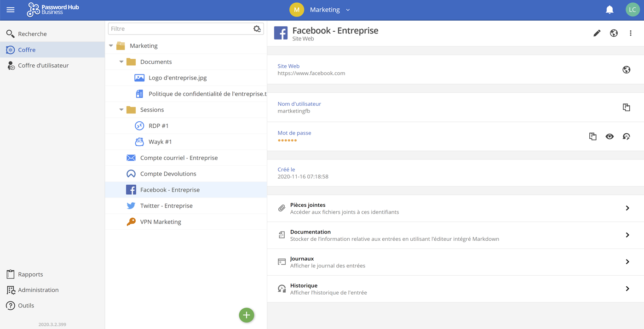Copy the password to clipboard
This screenshot has width=644, height=329.
592,136
